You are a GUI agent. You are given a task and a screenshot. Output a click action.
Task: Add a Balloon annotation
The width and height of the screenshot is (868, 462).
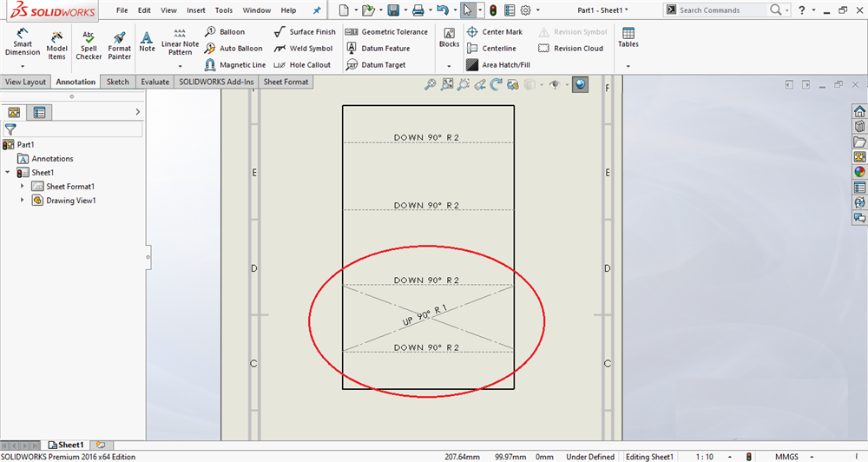click(225, 31)
